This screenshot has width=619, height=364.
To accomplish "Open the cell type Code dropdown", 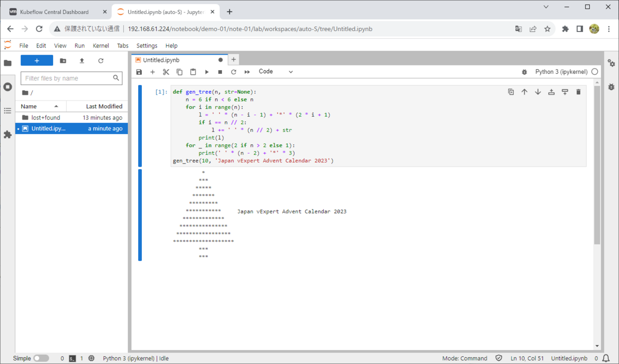I will 275,72.
